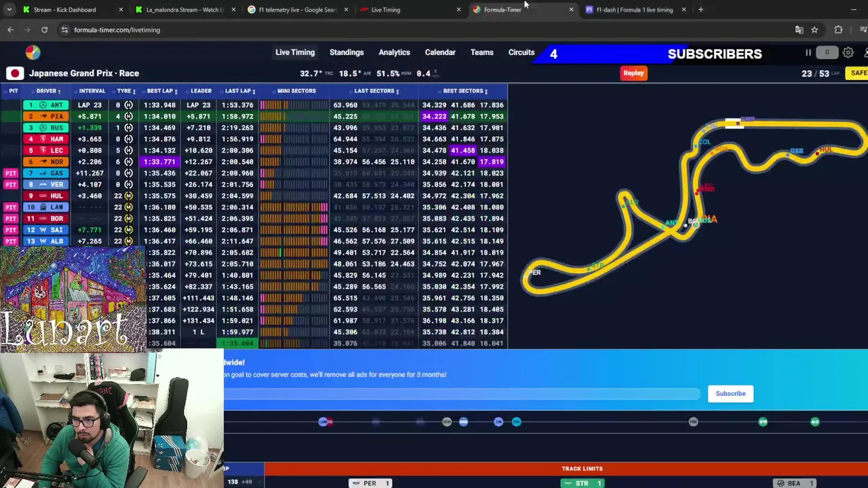
Task: Click PIA hard tyre icon
Action: pos(128,117)
